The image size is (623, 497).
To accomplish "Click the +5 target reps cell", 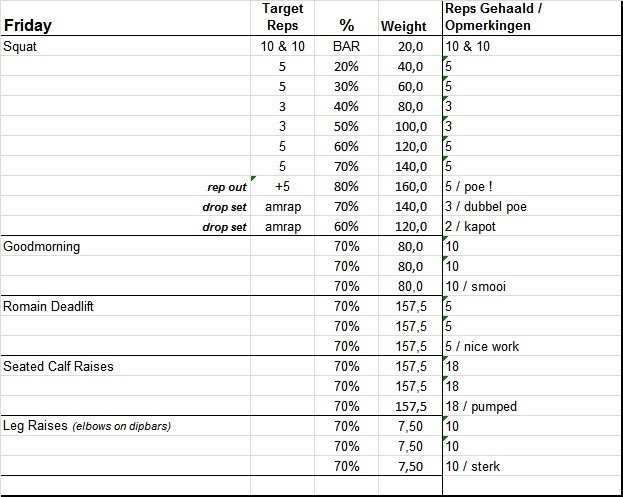I will coord(283,186).
